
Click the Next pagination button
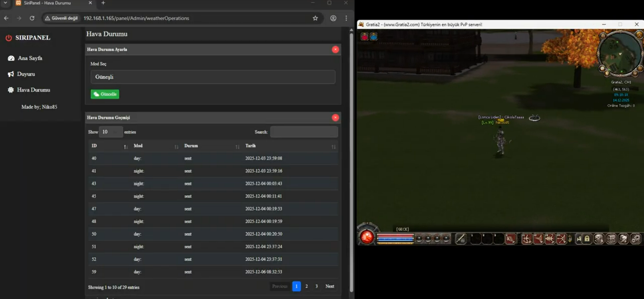coord(330,286)
